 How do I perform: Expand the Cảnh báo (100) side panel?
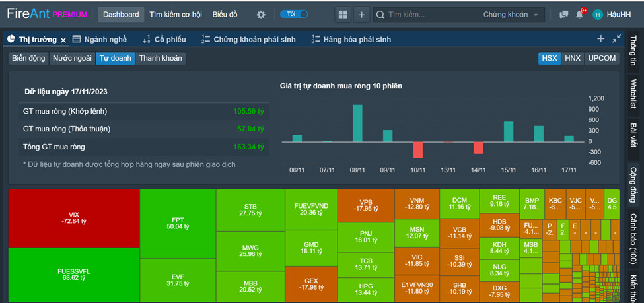[633, 238]
